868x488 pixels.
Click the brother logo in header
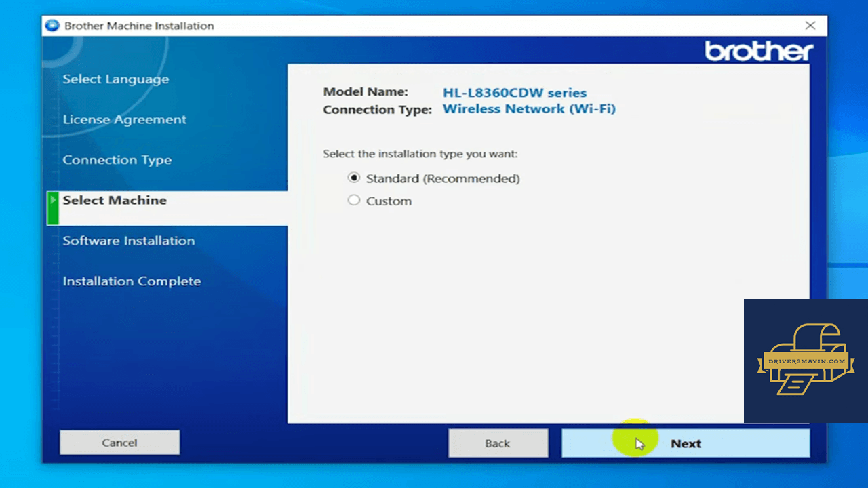[x=759, y=51]
